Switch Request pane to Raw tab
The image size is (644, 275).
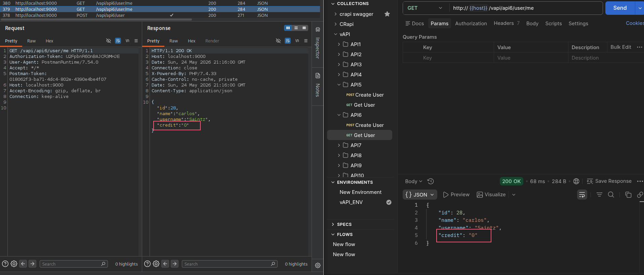tap(31, 41)
